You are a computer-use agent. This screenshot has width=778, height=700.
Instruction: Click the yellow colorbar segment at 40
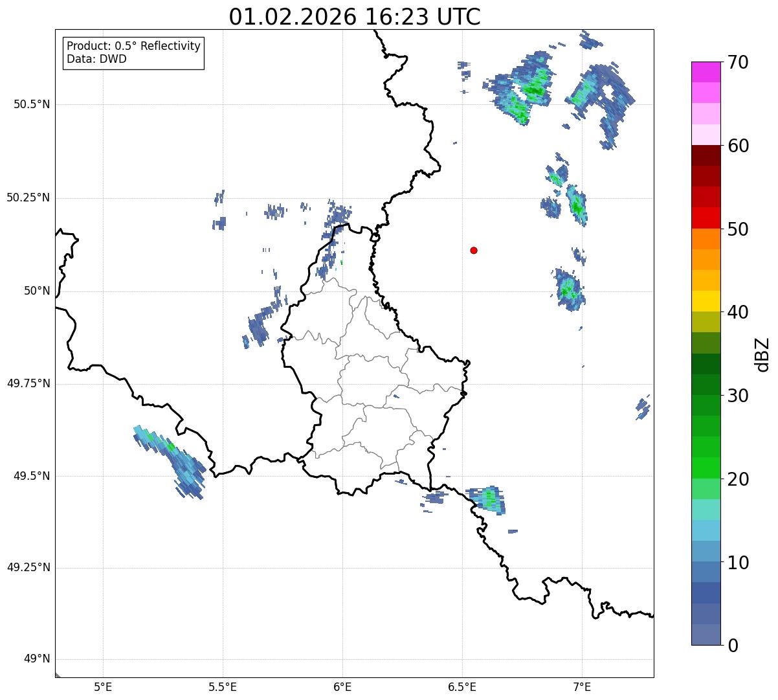click(706, 301)
